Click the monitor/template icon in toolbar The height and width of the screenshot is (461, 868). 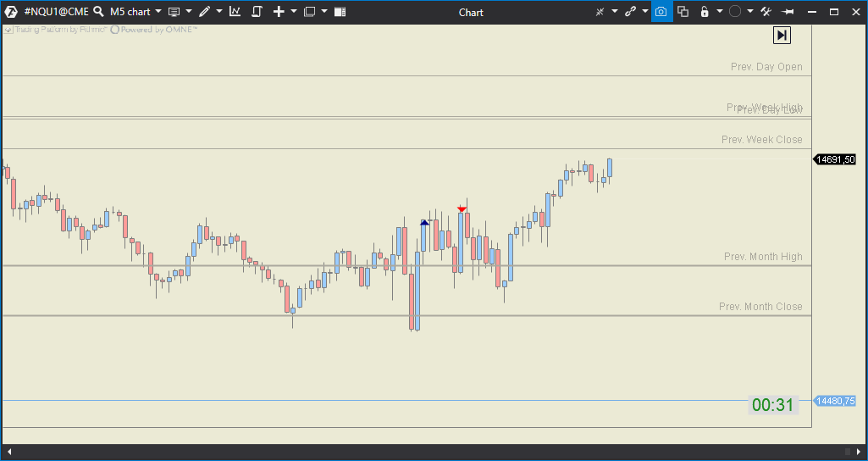[x=174, y=12]
